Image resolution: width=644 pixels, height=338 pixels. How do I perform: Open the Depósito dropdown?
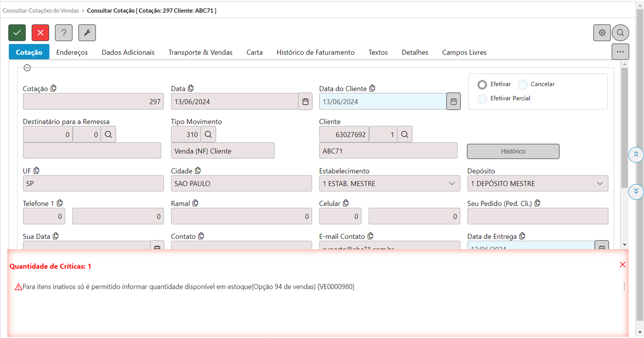click(538, 183)
